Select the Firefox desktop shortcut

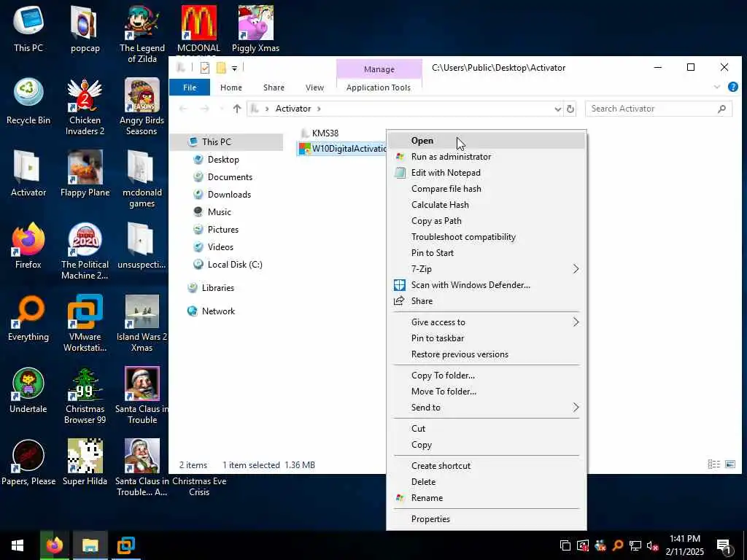tap(28, 246)
